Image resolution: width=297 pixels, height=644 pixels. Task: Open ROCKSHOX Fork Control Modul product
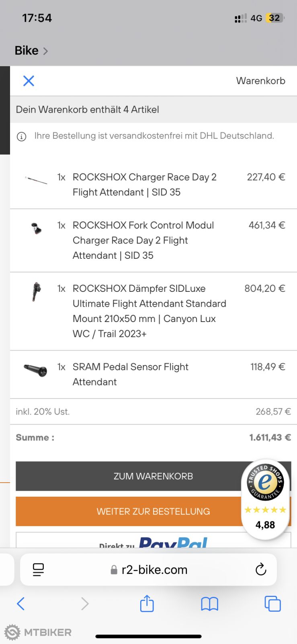pos(143,240)
